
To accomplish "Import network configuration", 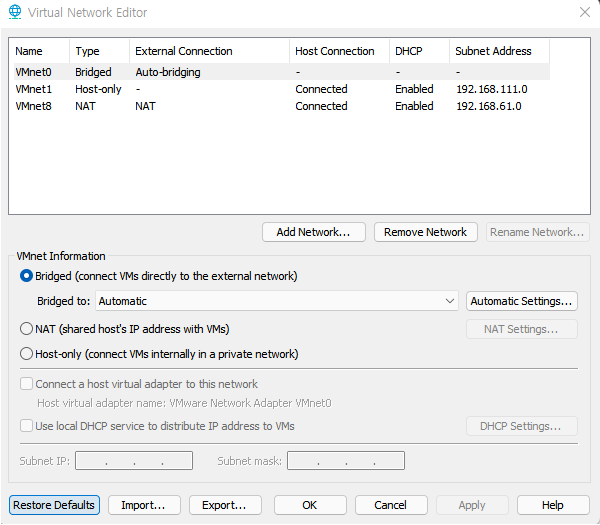I will (x=144, y=505).
